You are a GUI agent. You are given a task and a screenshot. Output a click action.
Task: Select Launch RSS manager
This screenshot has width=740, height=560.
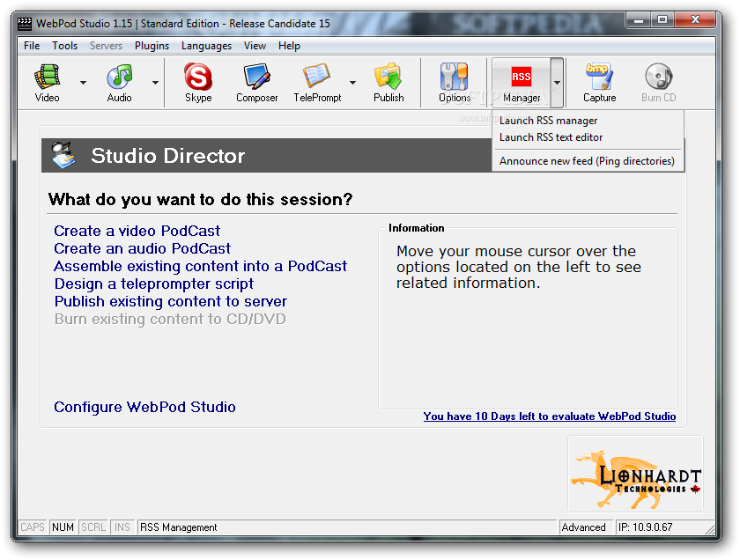pyautogui.click(x=588, y=121)
